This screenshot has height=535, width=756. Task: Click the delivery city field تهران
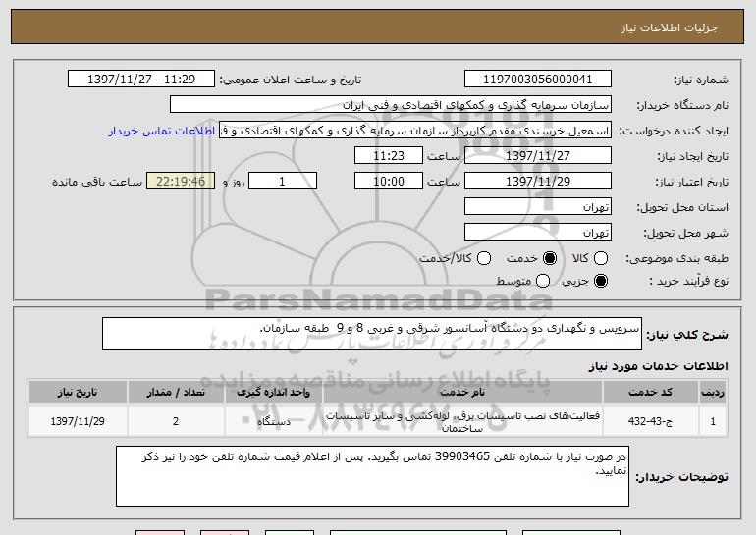[538, 233]
